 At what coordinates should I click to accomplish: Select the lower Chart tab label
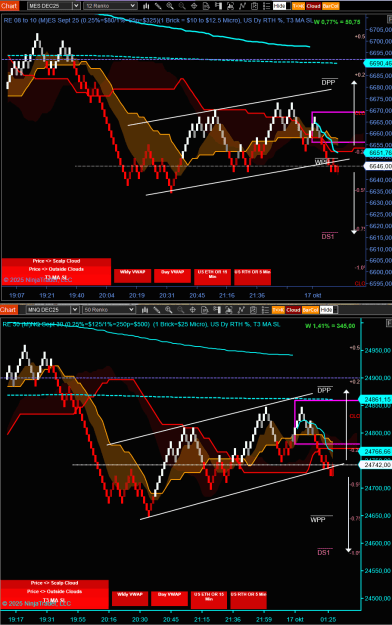8,310
